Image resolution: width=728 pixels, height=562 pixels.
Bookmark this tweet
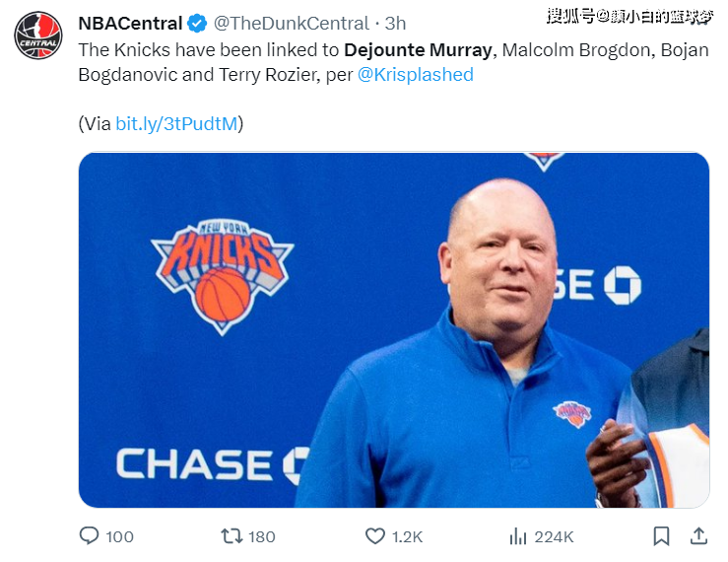click(661, 535)
